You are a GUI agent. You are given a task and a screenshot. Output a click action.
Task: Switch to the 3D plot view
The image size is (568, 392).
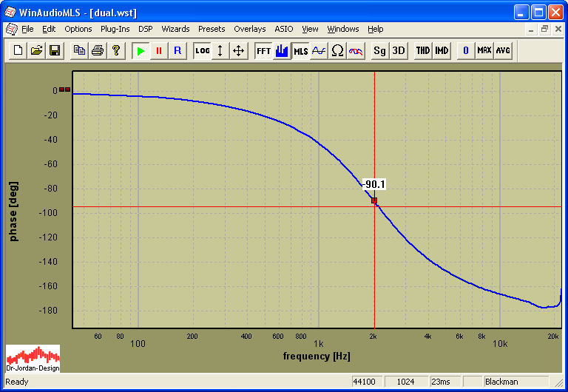(398, 50)
